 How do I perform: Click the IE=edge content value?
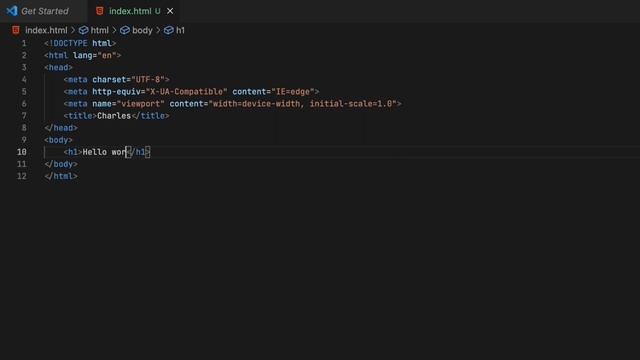pyautogui.click(x=293, y=92)
